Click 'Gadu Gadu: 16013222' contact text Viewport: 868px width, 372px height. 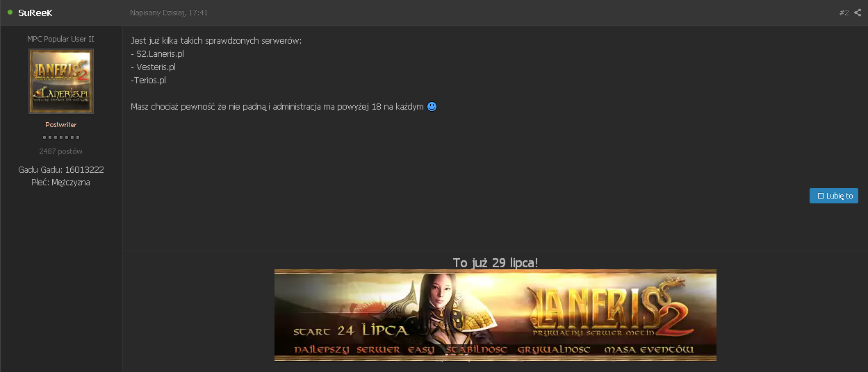click(61, 169)
